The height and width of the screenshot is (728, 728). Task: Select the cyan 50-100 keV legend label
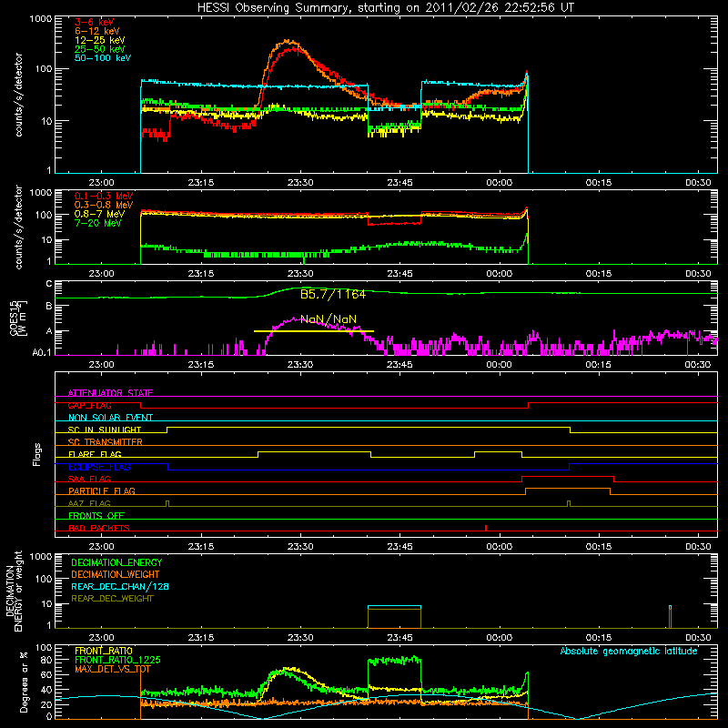coord(103,58)
